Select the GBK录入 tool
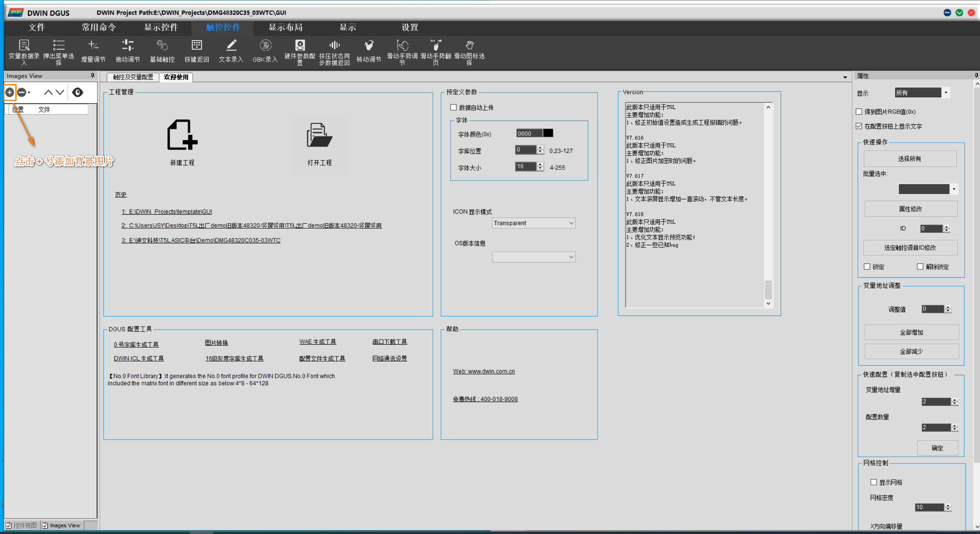This screenshot has width=980, height=534. [x=265, y=51]
